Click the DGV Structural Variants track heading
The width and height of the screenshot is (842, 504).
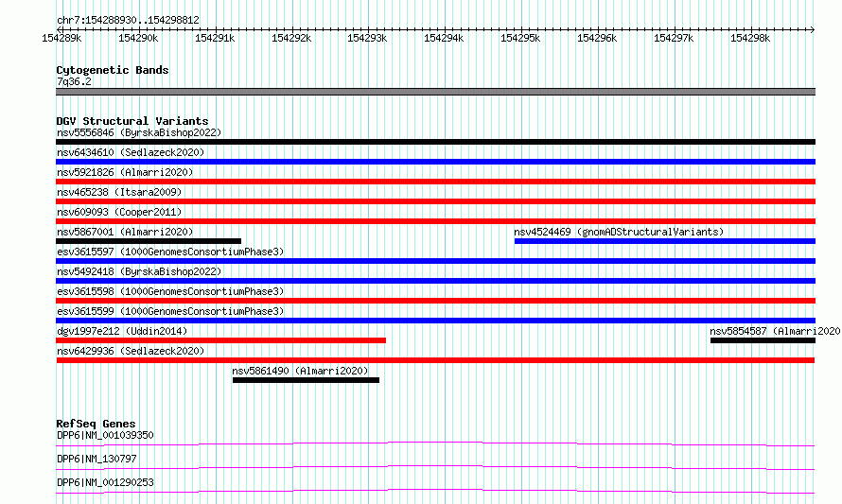pos(132,121)
